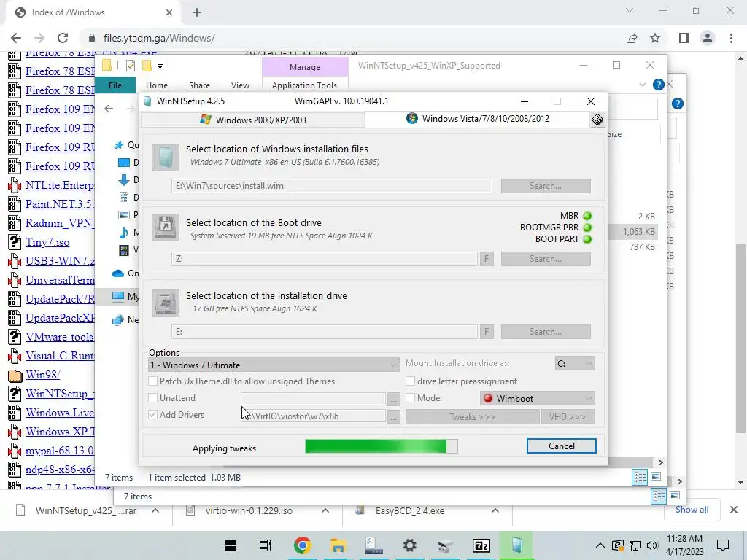This screenshot has width=747, height=560.
Task: Open 7-Zip from the taskbar
Action: tap(481, 545)
